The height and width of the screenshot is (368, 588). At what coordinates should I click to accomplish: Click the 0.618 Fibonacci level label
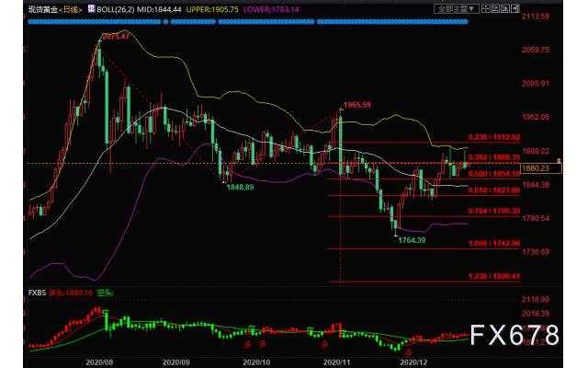(494, 190)
